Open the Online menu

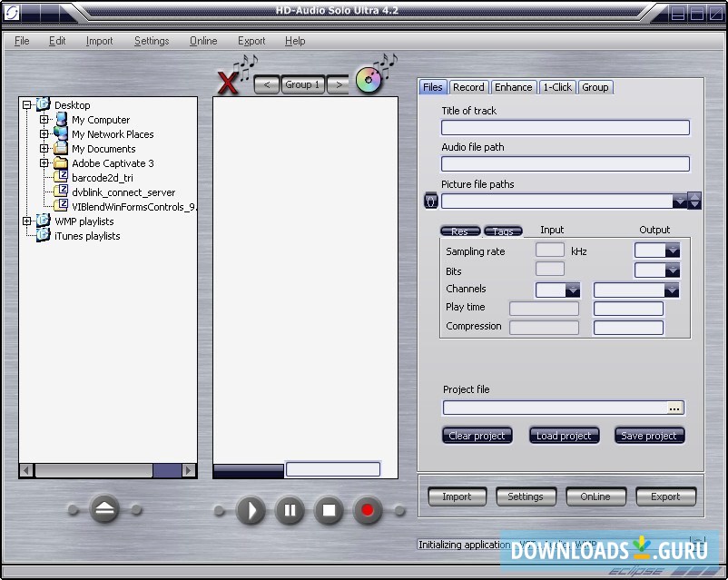point(203,41)
